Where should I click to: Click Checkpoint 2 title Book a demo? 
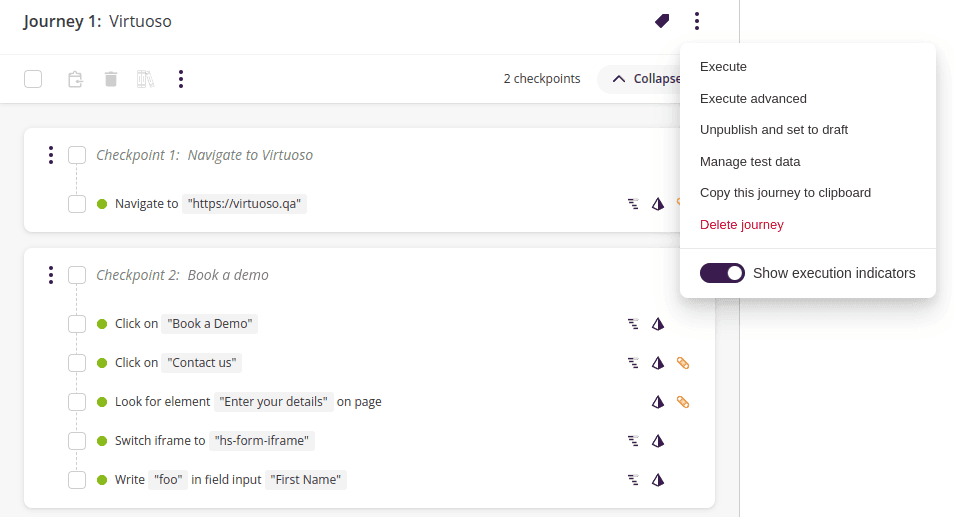pos(228,275)
